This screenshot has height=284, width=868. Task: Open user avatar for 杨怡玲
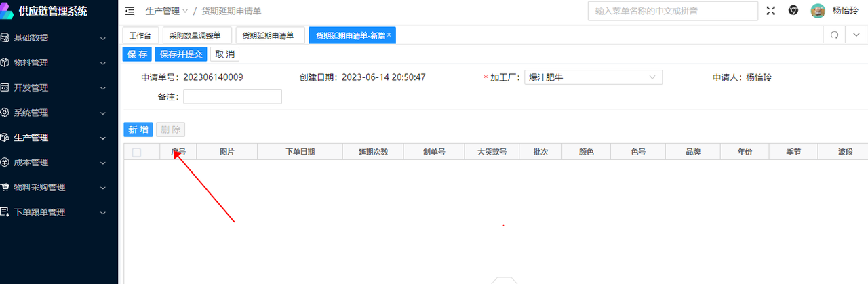tap(818, 11)
